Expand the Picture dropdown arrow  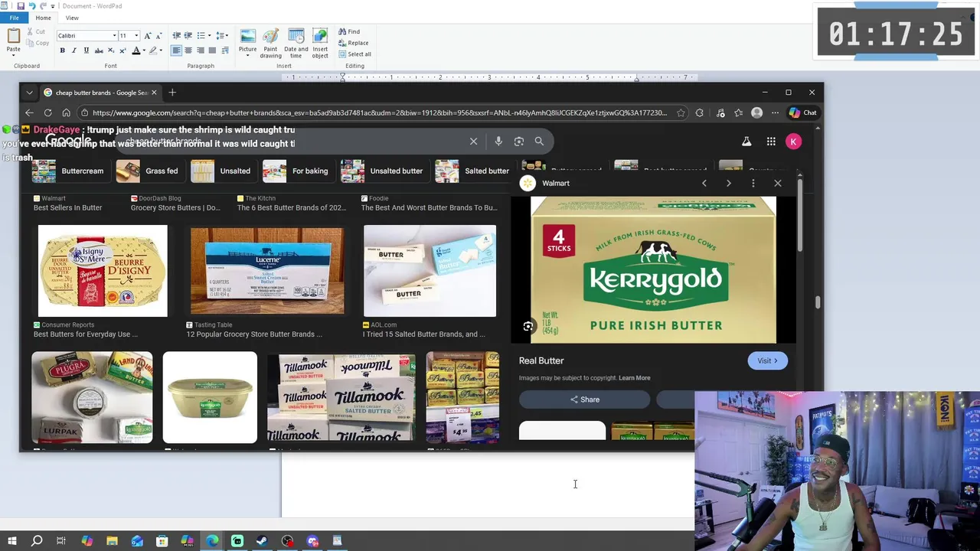[247, 55]
